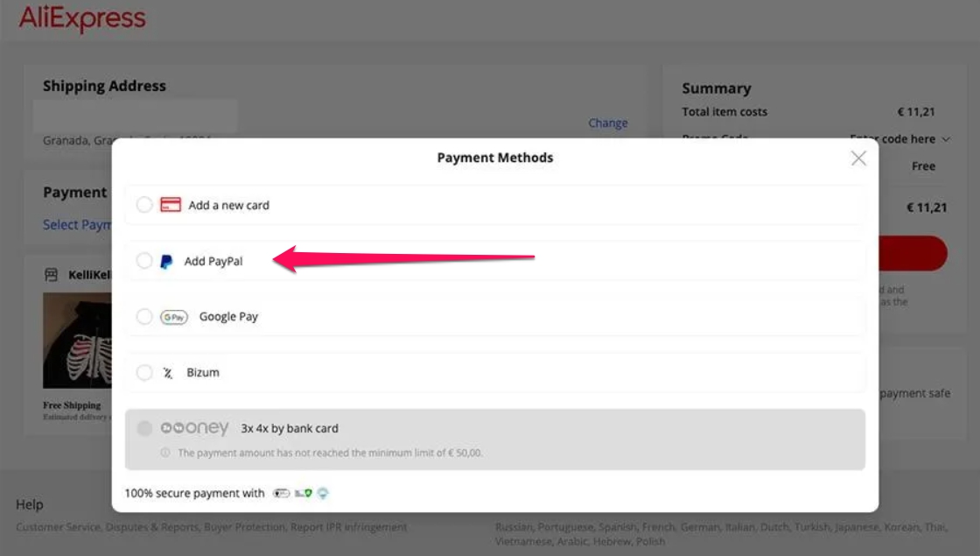Open the skeleton hoodie product thumbnail

point(77,341)
